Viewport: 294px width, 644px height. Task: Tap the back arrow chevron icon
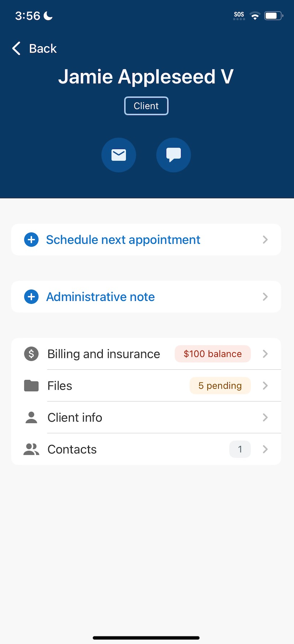pos(16,48)
